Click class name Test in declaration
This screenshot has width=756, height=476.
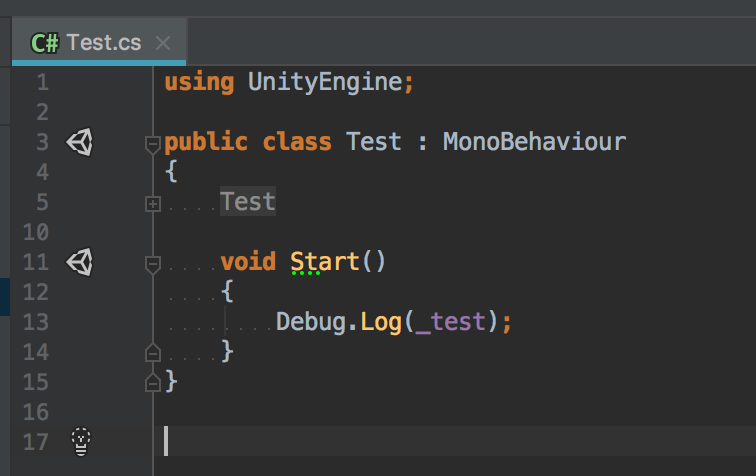pos(373,142)
